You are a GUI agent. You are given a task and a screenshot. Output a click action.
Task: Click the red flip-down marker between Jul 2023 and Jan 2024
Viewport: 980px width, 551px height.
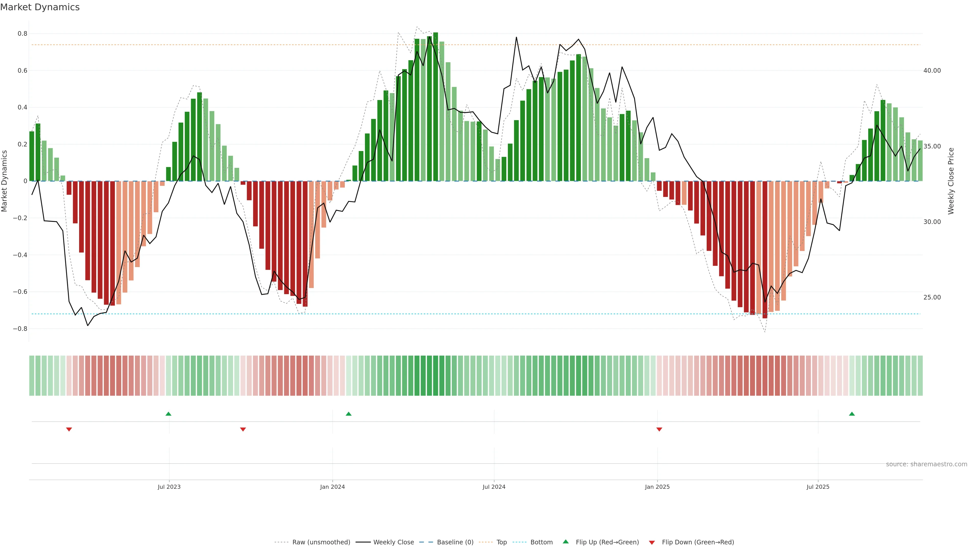tap(243, 429)
